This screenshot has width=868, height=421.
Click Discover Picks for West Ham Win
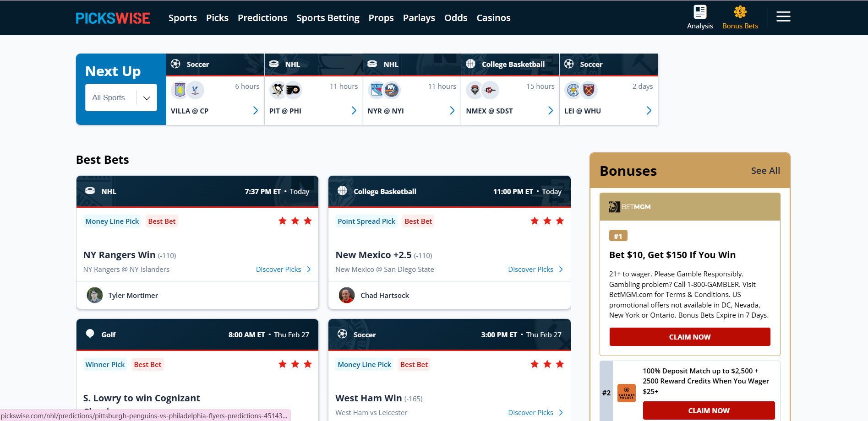(535, 413)
